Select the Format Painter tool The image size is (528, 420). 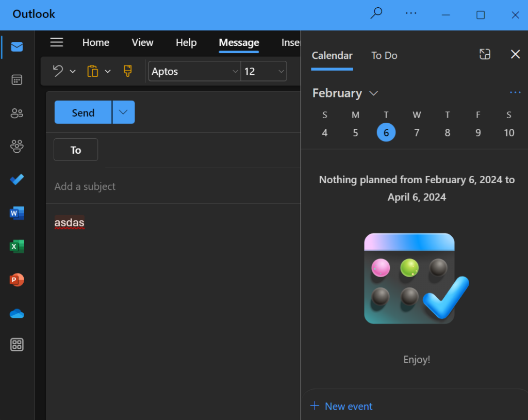coord(127,71)
